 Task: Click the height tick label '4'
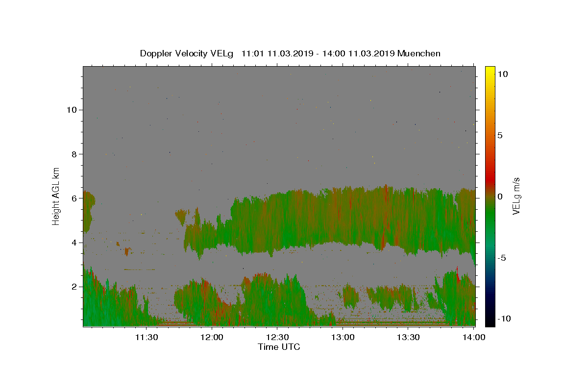click(73, 243)
